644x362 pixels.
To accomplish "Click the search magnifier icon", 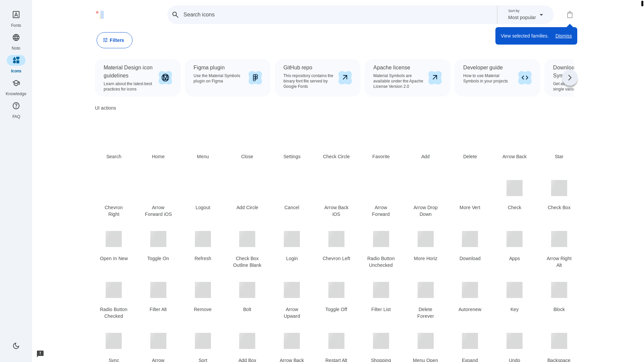I will (175, 15).
